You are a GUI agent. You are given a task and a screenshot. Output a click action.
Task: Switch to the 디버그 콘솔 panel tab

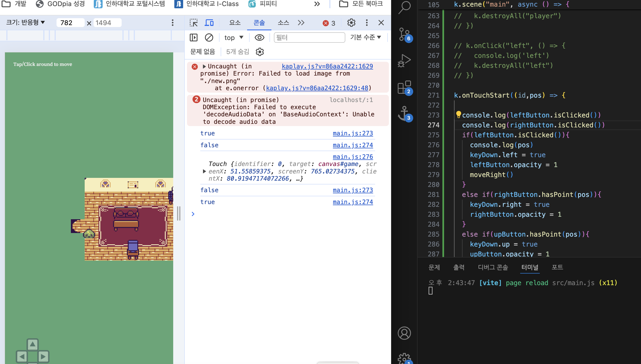tap(493, 267)
